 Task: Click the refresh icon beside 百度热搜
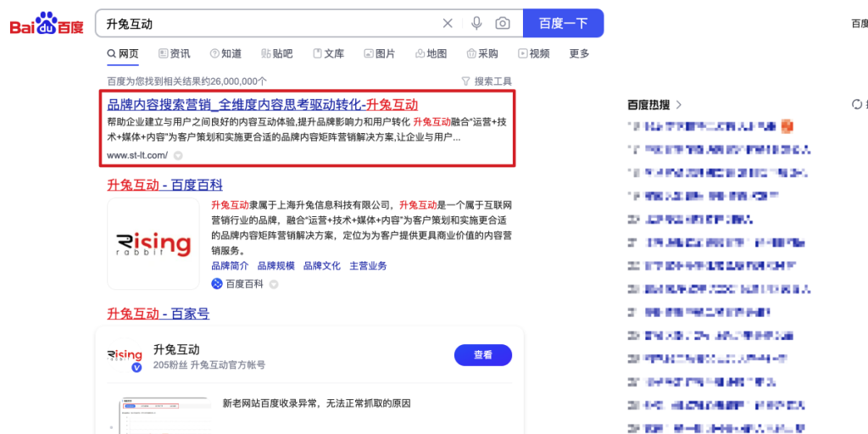tap(856, 104)
